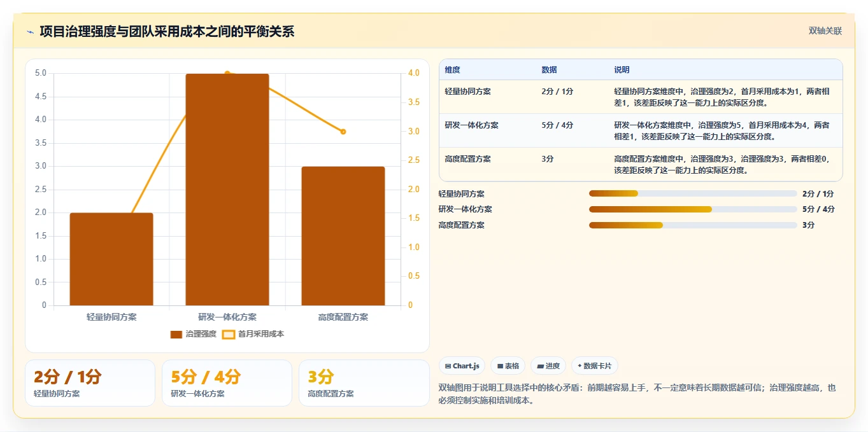Click the 研发一体化方案 x-axis label
Viewport: 868px width, 432px height.
(x=227, y=317)
